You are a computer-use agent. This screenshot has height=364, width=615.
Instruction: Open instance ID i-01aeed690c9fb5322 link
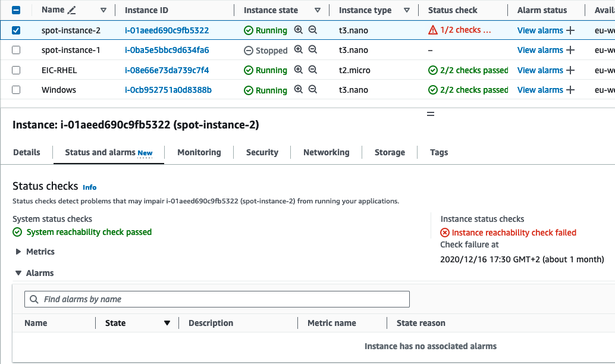[167, 30]
